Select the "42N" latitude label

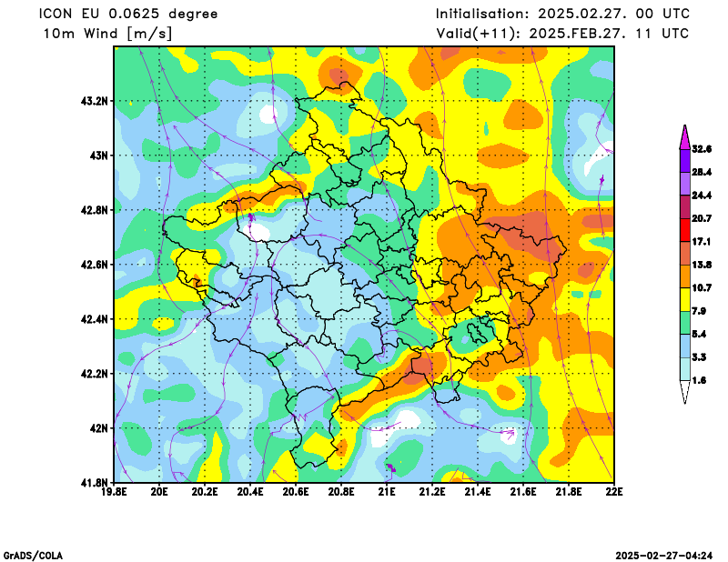coord(98,428)
